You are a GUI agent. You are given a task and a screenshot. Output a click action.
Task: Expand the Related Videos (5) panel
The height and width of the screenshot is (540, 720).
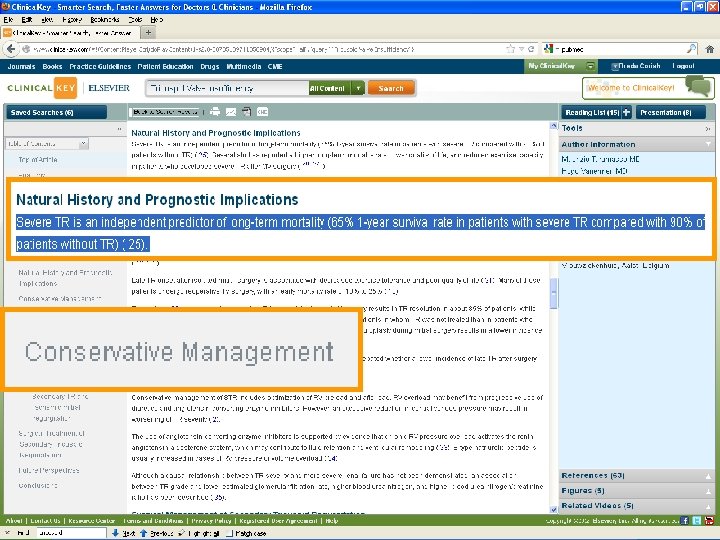pyautogui.click(x=636, y=506)
